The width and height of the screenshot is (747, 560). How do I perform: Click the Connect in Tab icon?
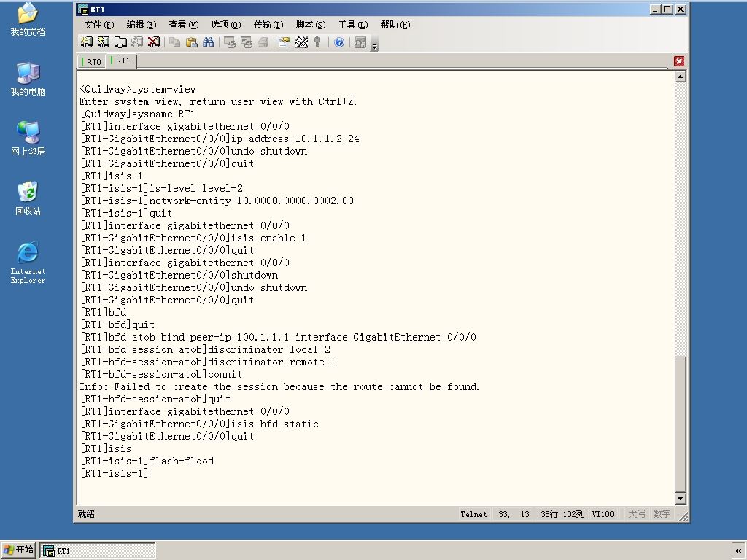(x=120, y=42)
